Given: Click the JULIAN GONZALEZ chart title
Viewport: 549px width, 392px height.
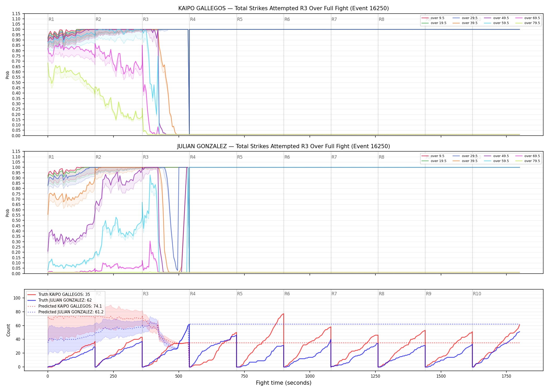Looking at the screenshot, I should click(283, 146).
